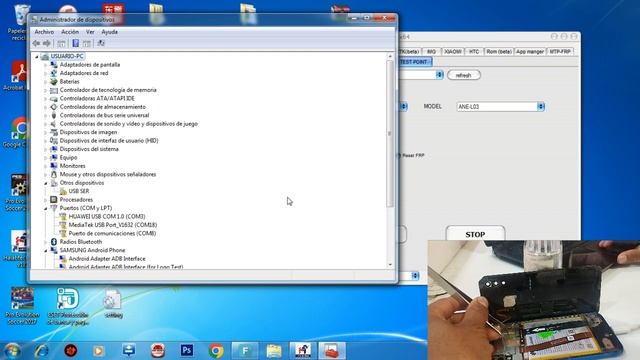Open Internet Explorer from the taskbar
Viewport: 640px width, 360px height.
click(41, 350)
